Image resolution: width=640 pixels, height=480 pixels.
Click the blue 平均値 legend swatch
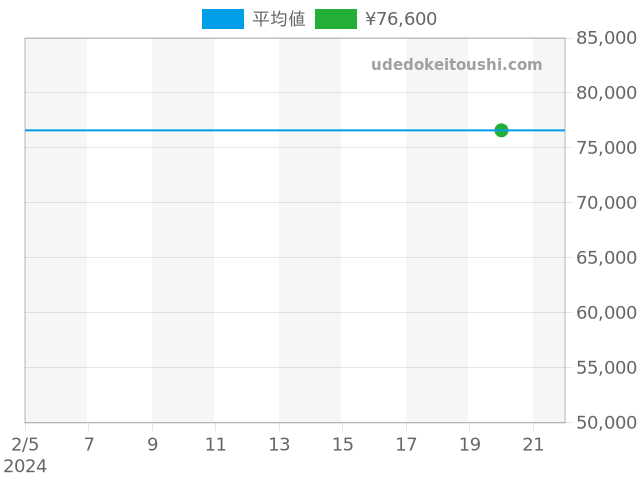[222, 19]
